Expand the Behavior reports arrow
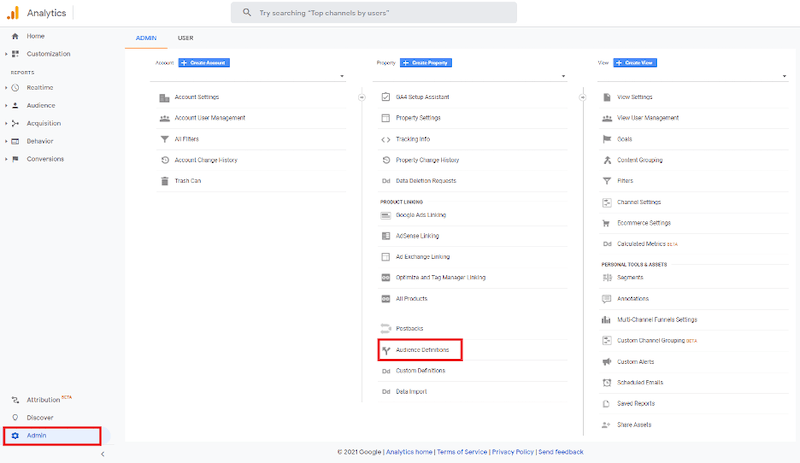Screen dimensions: 800x463 coord(6,141)
